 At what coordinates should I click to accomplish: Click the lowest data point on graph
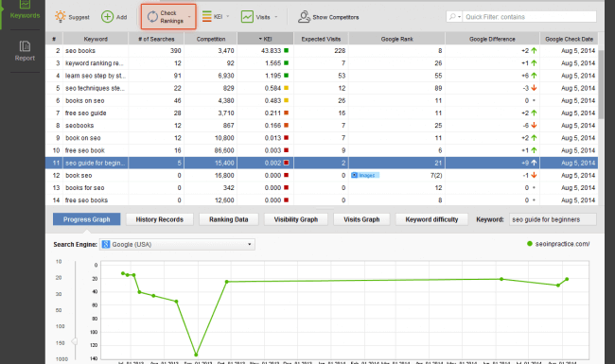196,355
